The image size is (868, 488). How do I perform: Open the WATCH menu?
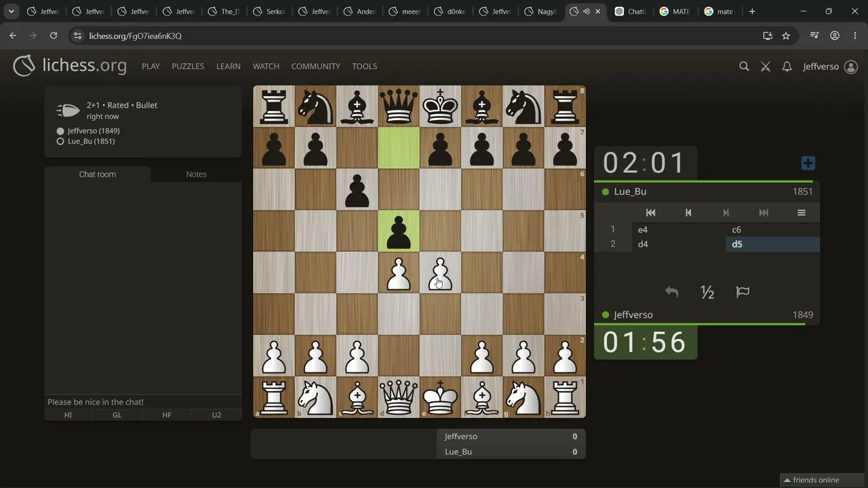point(266,66)
